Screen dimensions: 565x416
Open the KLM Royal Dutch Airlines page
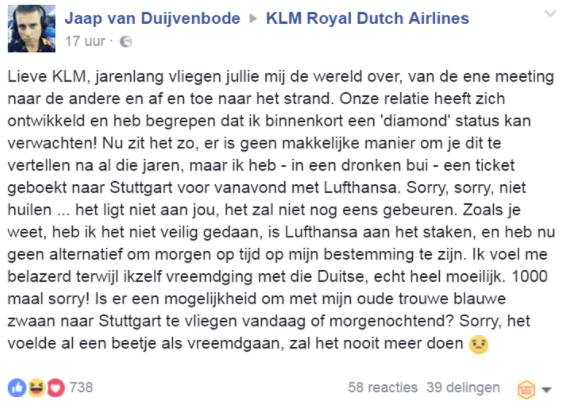tap(368, 18)
